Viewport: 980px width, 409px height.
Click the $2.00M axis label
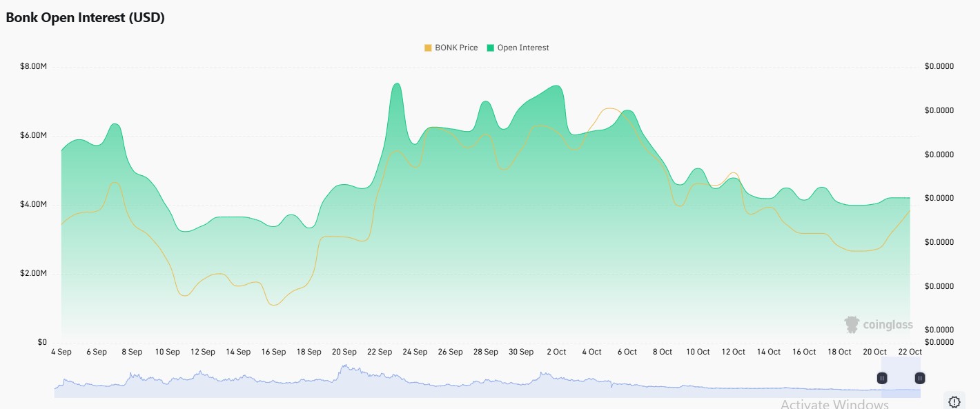coord(33,273)
